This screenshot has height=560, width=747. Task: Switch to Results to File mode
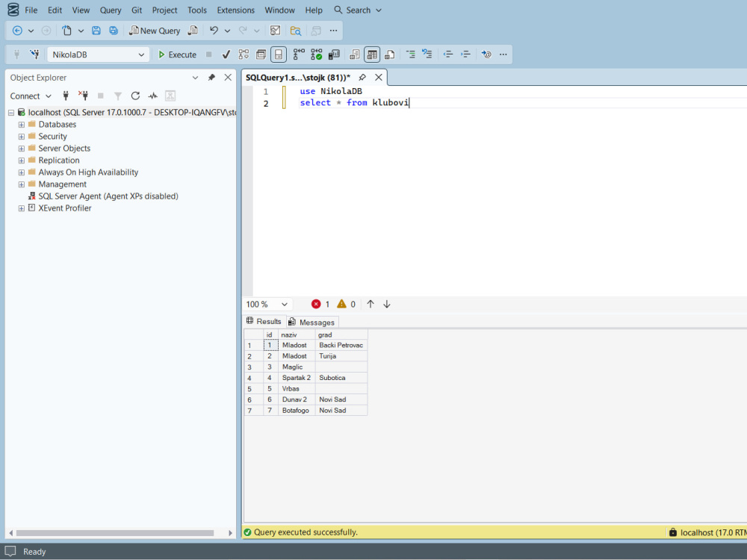click(x=390, y=55)
